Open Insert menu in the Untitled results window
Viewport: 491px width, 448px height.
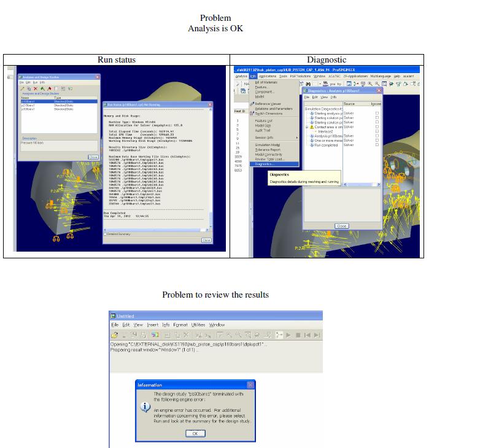click(x=153, y=325)
